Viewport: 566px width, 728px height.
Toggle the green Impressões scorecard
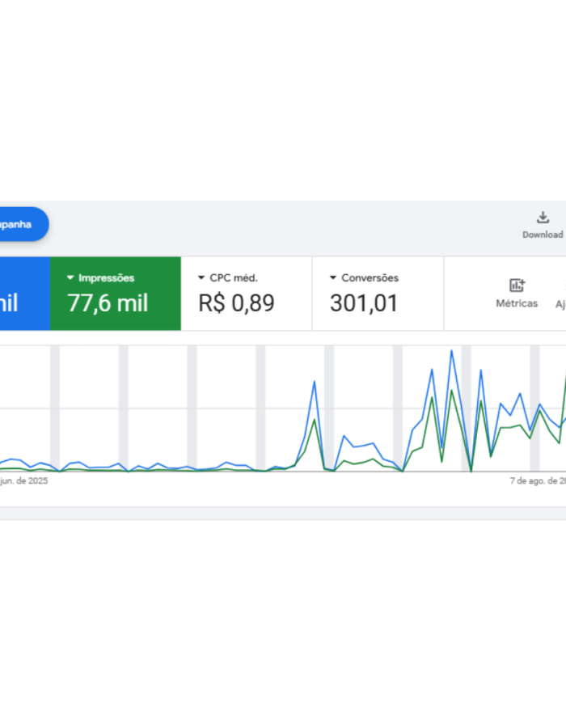[115, 294]
